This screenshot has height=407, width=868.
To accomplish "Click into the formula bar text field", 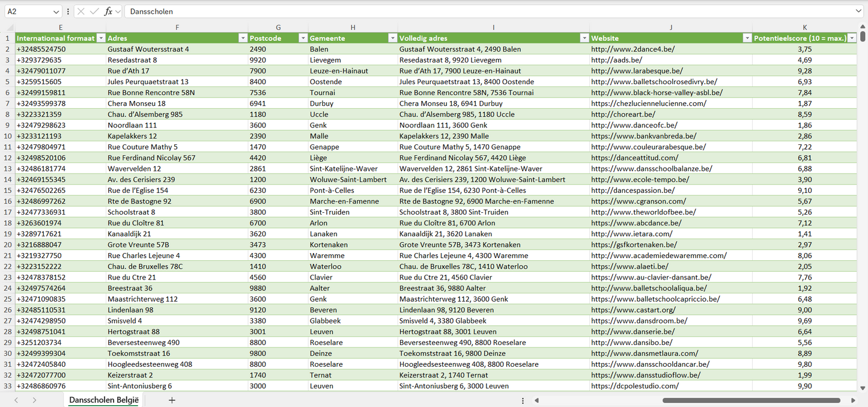I will (481, 11).
